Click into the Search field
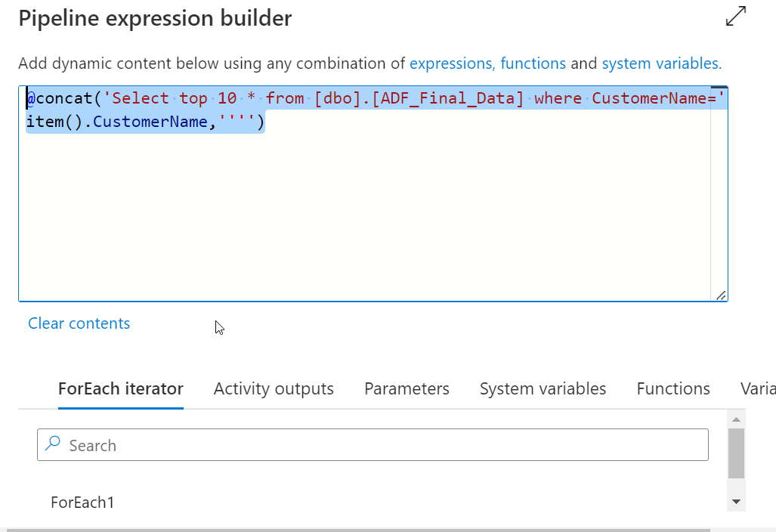The width and height of the screenshot is (776, 532). [x=373, y=445]
